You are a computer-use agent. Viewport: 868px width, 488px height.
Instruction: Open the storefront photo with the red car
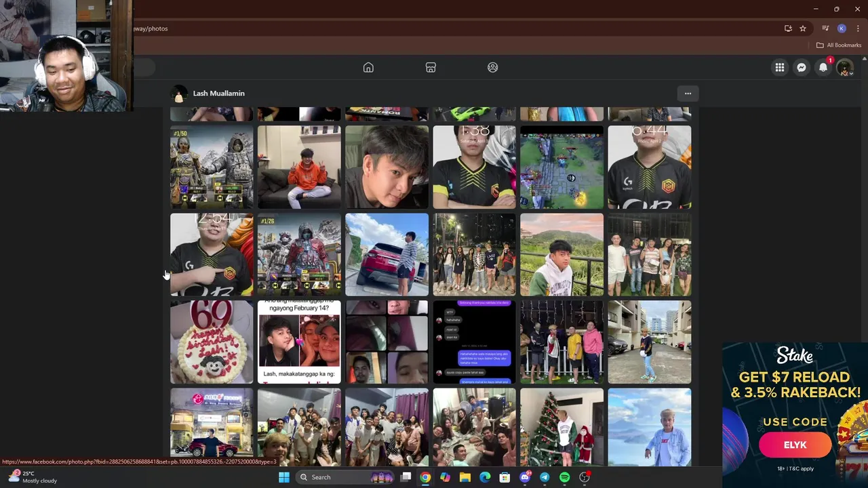pos(212,428)
